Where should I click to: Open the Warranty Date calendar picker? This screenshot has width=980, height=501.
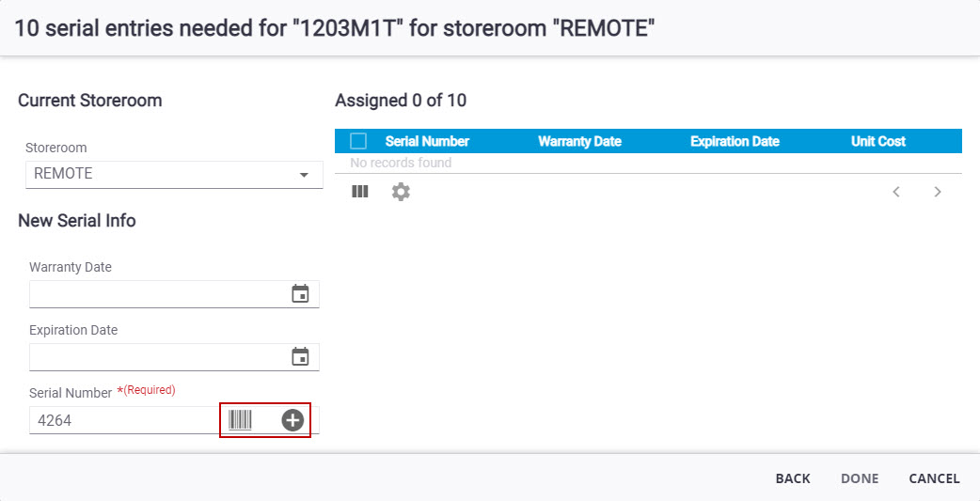point(301,293)
